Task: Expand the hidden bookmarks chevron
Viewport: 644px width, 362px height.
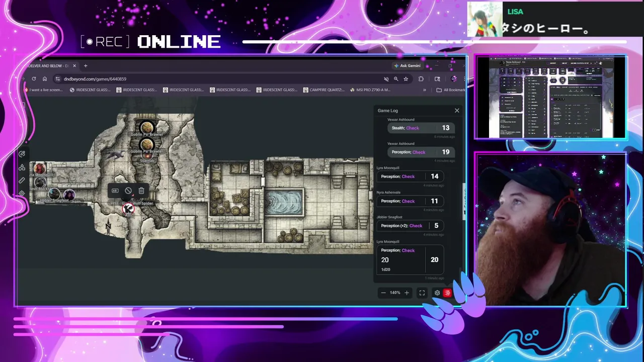Action: click(424, 90)
